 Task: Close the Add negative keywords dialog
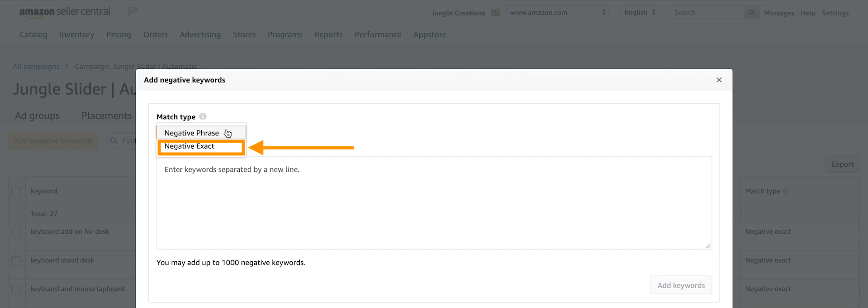pos(719,80)
